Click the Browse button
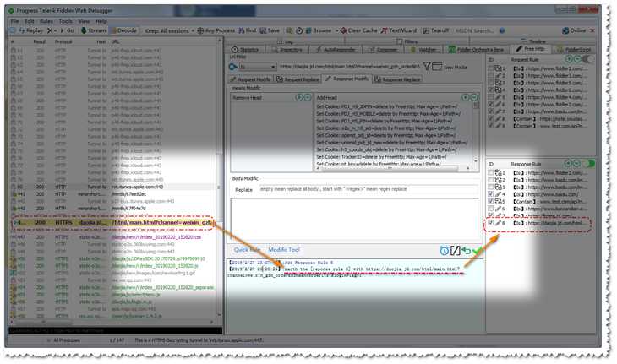The width and height of the screenshot is (617, 364). [x=319, y=30]
